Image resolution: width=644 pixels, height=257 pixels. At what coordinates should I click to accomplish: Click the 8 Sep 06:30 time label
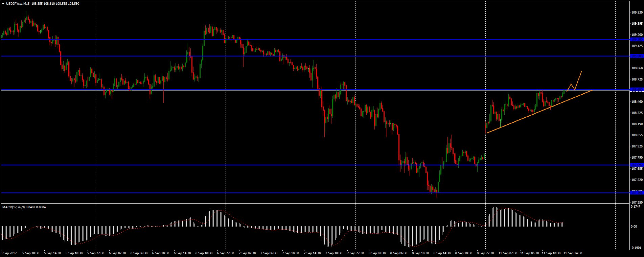[x=399, y=253]
